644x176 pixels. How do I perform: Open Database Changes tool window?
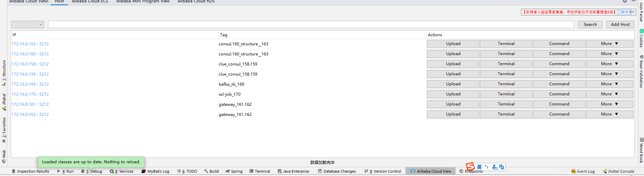click(x=337, y=171)
